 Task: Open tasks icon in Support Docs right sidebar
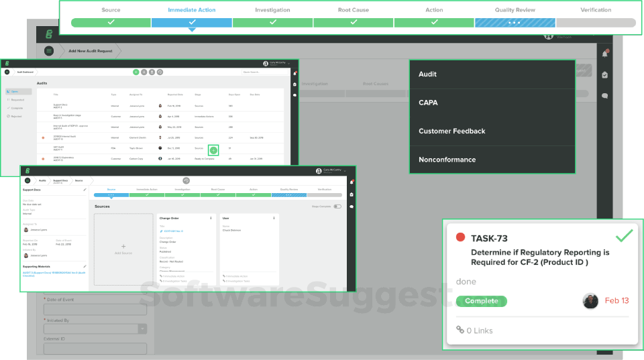click(352, 194)
